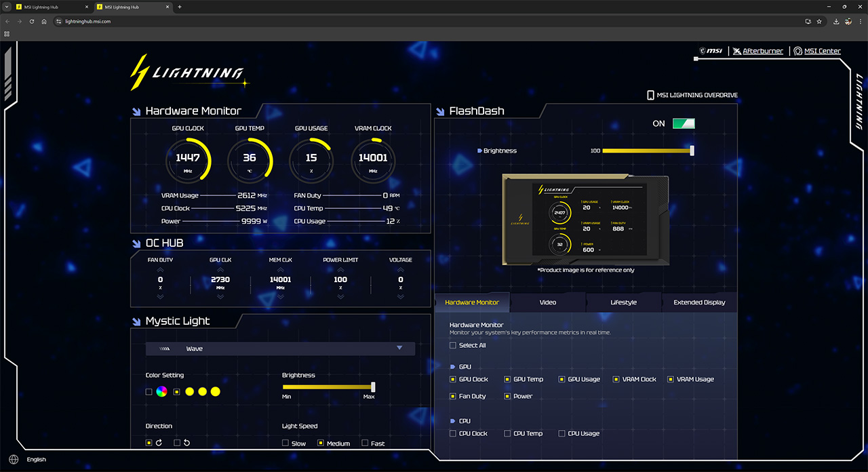Select the clockwise direction arrow icon

tap(158, 443)
